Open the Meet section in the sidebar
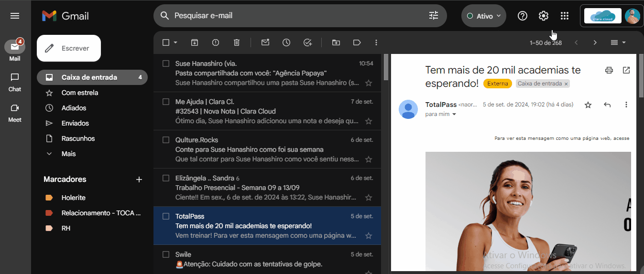 coord(15,113)
